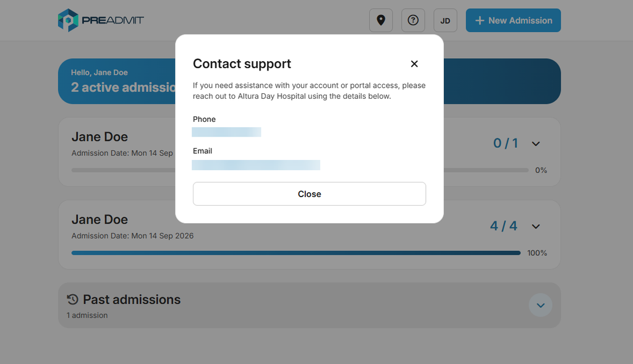Viewport: 633px width, 364px height.
Task: Click the Past admissions heading
Action: [132, 300]
